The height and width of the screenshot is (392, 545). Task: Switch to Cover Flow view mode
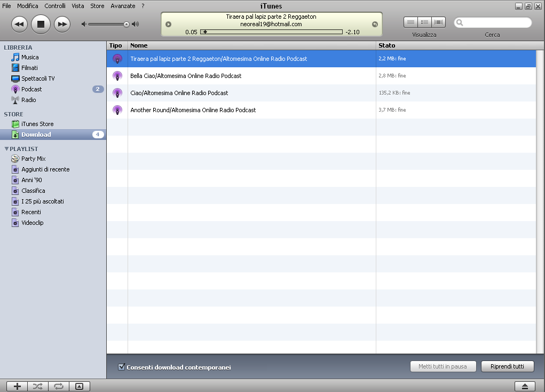(x=439, y=22)
